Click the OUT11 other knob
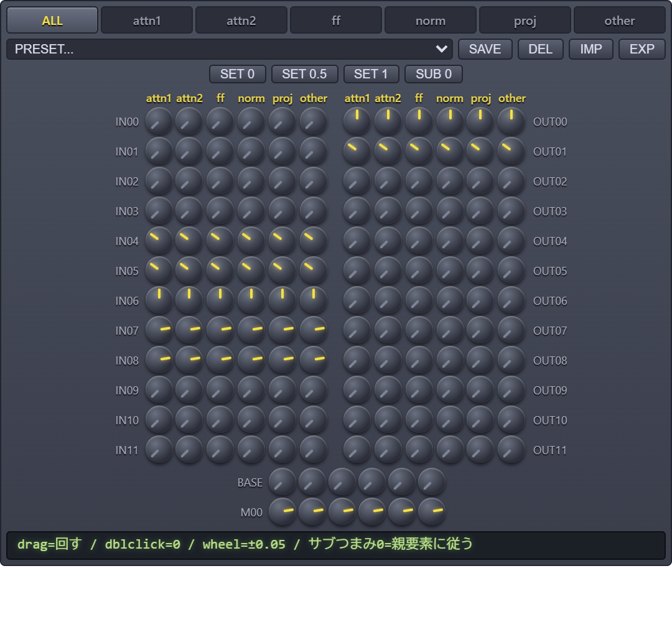The width and height of the screenshot is (672, 627). [511, 450]
